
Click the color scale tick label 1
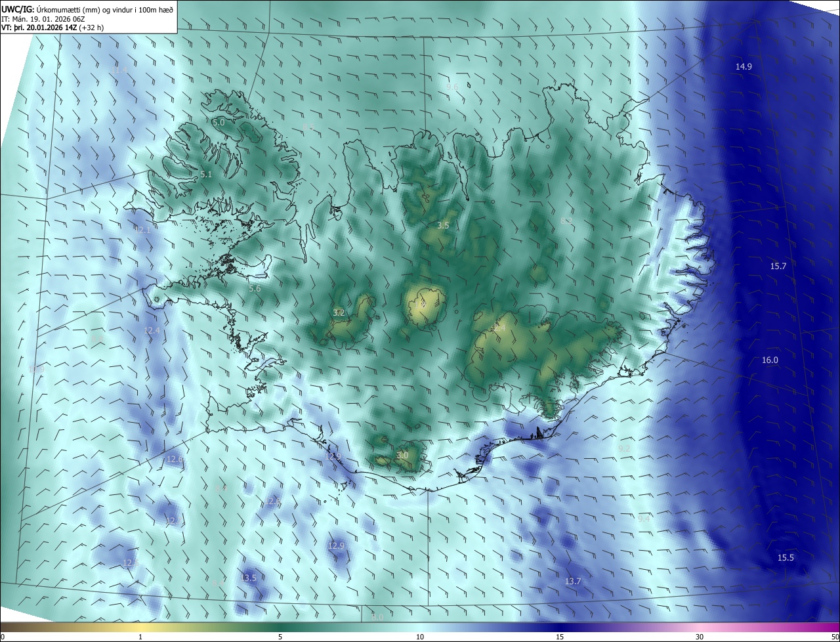coord(140,637)
